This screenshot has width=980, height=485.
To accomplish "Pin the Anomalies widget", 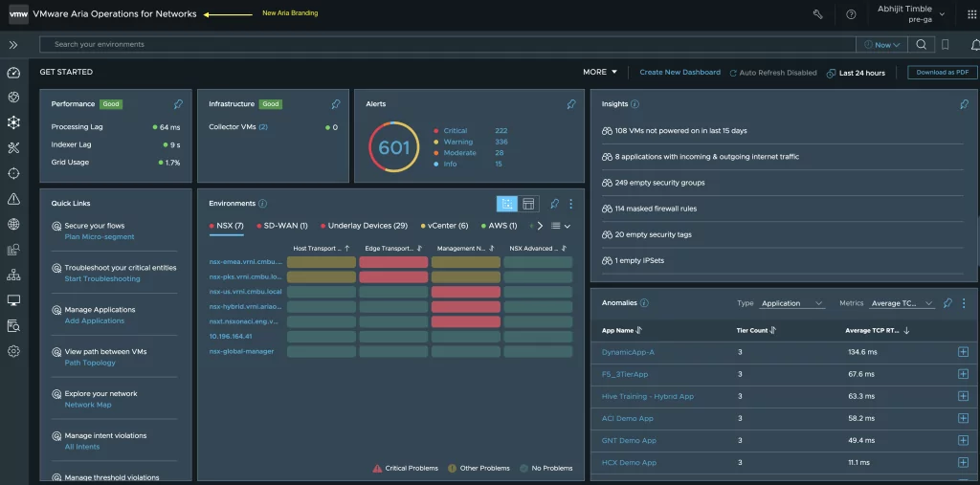I will [947, 303].
